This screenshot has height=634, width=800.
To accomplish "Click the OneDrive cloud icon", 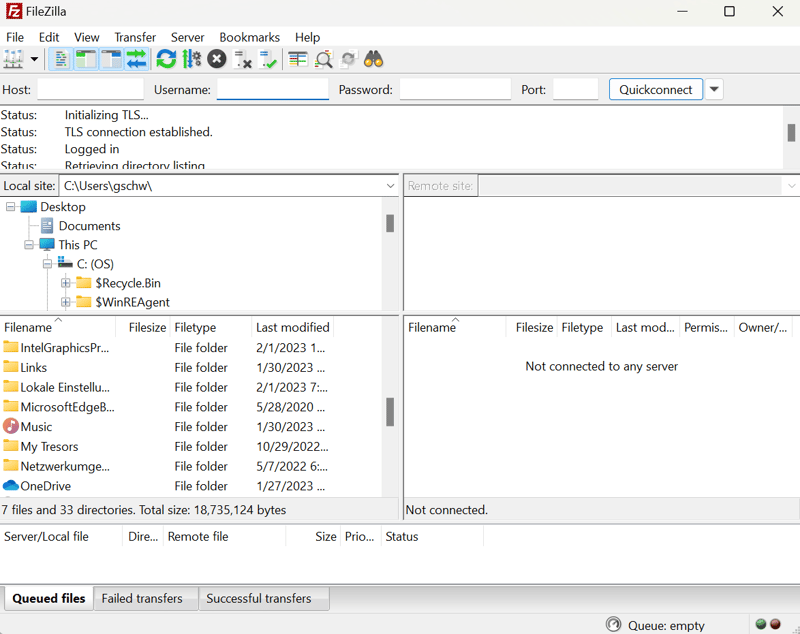I will [x=11, y=486].
